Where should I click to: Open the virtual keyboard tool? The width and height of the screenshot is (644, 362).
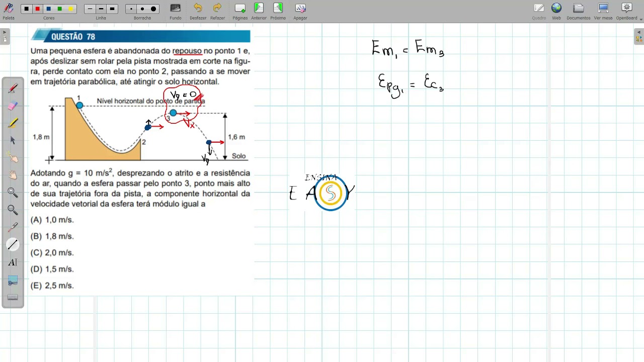click(13, 297)
